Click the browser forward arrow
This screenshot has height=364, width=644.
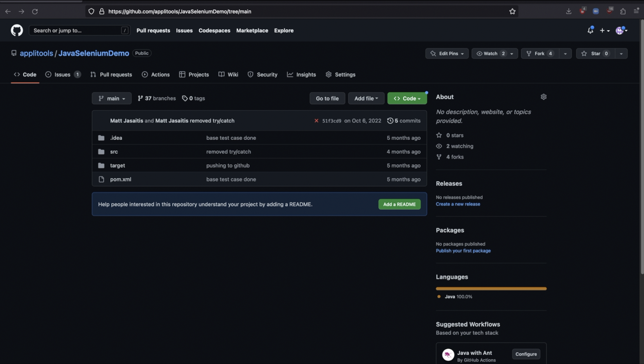pyautogui.click(x=21, y=11)
